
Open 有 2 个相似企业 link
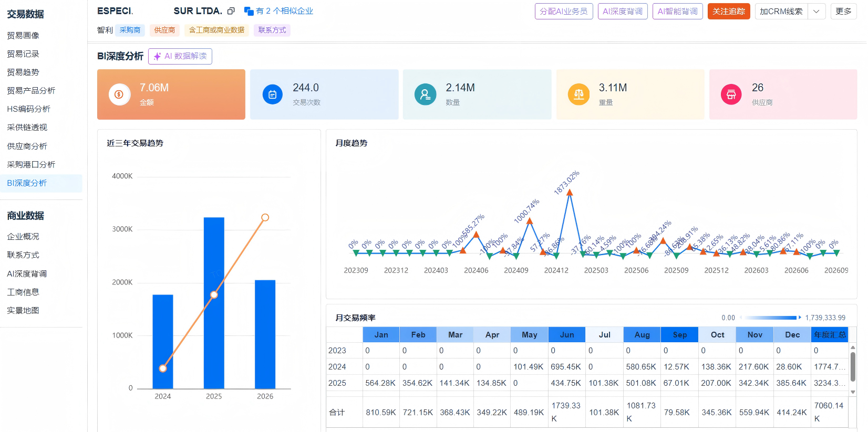click(x=284, y=11)
